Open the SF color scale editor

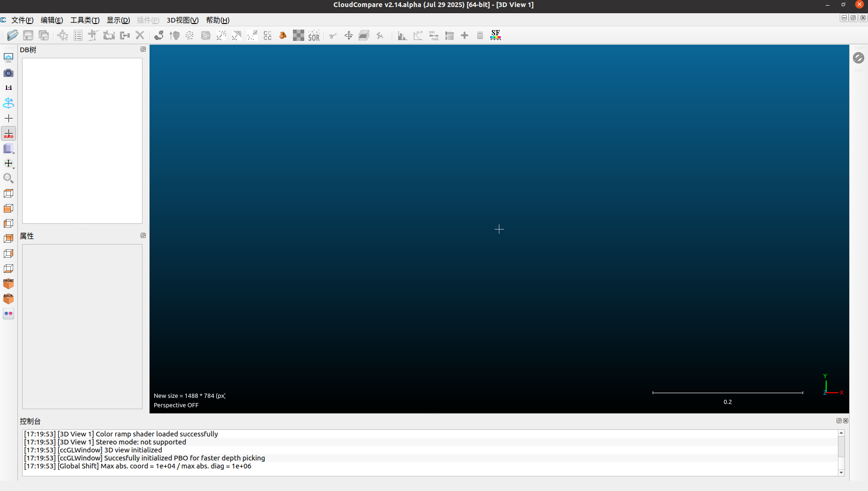click(x=495, y=35)
